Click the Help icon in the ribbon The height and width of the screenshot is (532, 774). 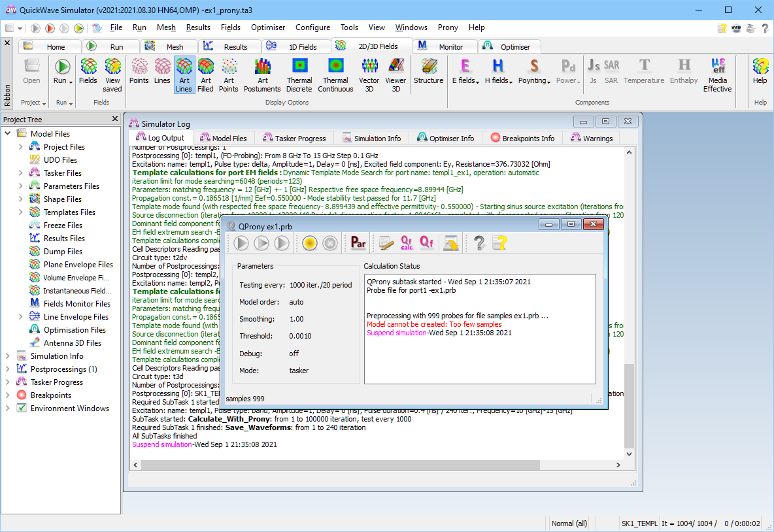click(x=760, y=71)
